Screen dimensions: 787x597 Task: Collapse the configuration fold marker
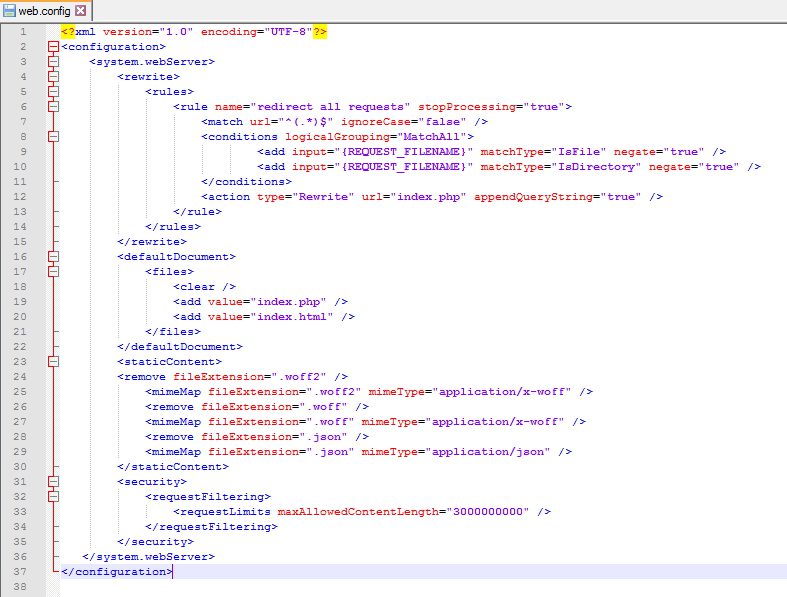[54, 47]
